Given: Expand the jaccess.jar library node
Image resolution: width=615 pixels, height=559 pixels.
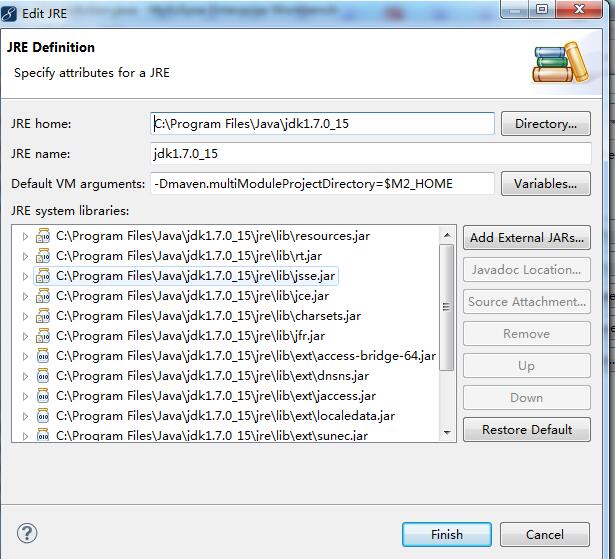Looking at the screenshot, I should coord(25,396).
